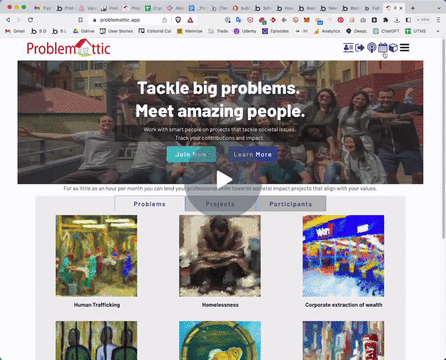
Task: Click the 3D cube icon in header
Action: (x=393, y=48)
